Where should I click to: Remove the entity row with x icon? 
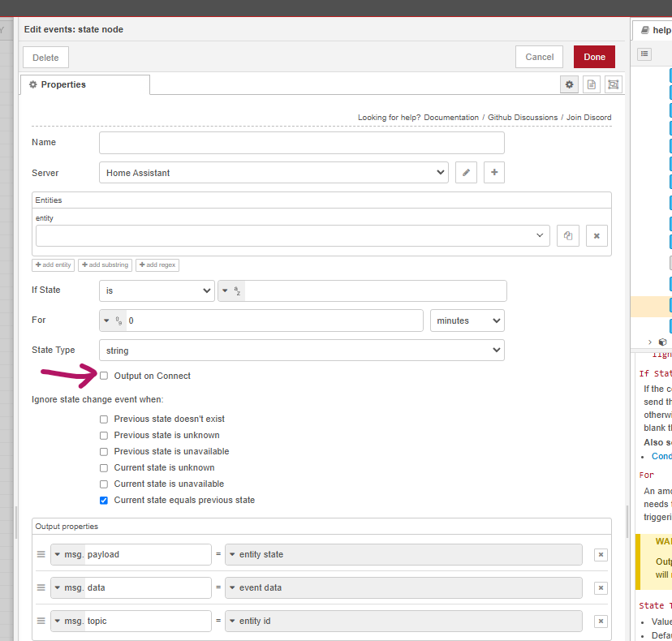pos(597,235)
